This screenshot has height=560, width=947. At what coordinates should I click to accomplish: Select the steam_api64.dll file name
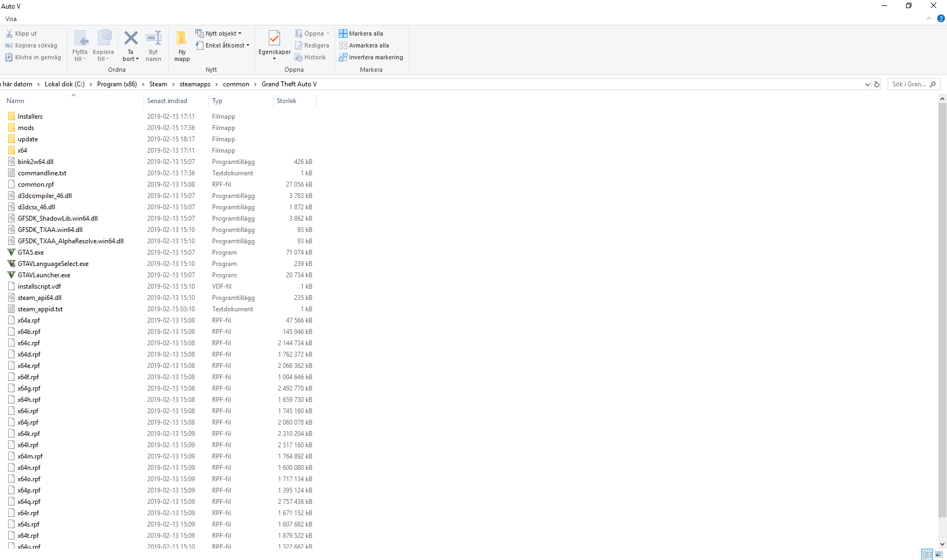pyautogui.click(x=40, y=298)
